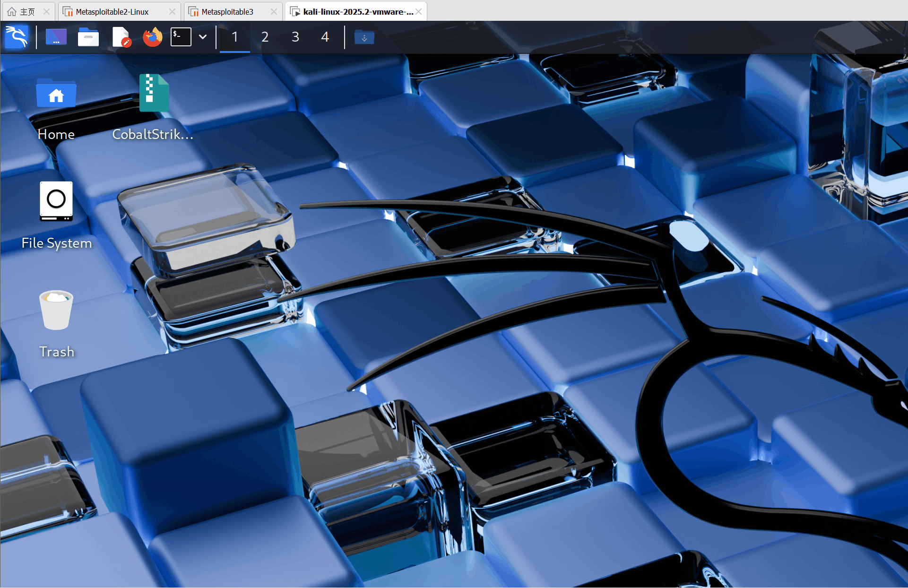Select the Home desktop folder icon
This screenshot has height=588, width=908.
[56, 109]
